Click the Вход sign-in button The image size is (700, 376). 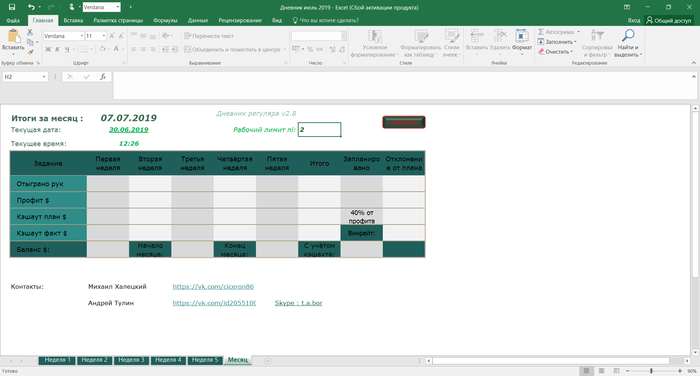coord(634,20)
